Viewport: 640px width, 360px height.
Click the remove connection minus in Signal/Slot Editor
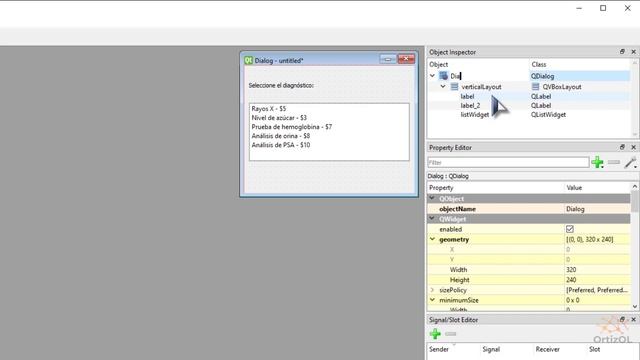(x=451, y=334)
